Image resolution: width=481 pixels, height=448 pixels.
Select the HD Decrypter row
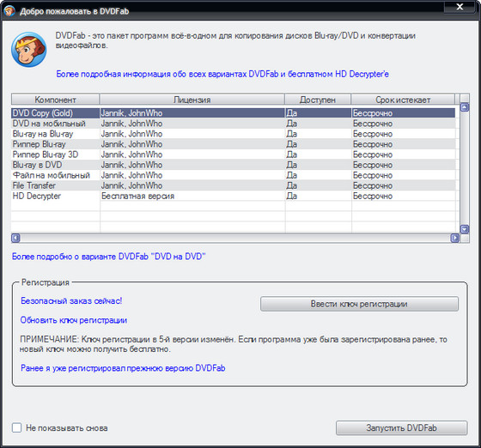[233, 196]
